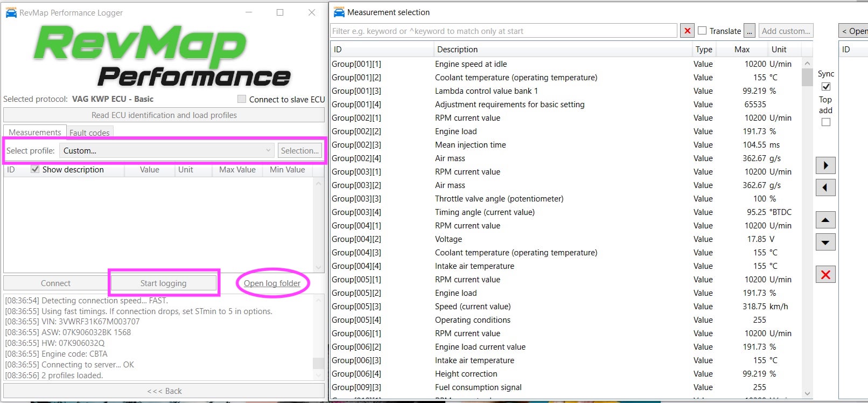This screenshot has height=403, width=868.
Task: Switch to the Fault codes tab
Action: click(89, 133)
